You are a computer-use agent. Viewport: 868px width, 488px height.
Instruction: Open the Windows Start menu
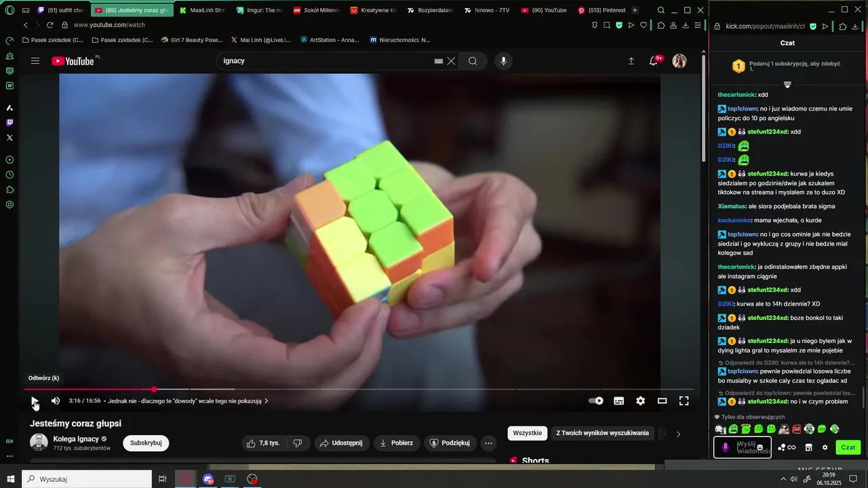click(11, 479)
